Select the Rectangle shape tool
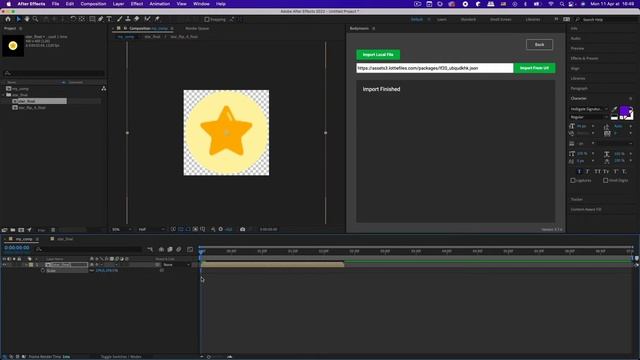Screen dimensions: 640x360 tap(92, 19)
